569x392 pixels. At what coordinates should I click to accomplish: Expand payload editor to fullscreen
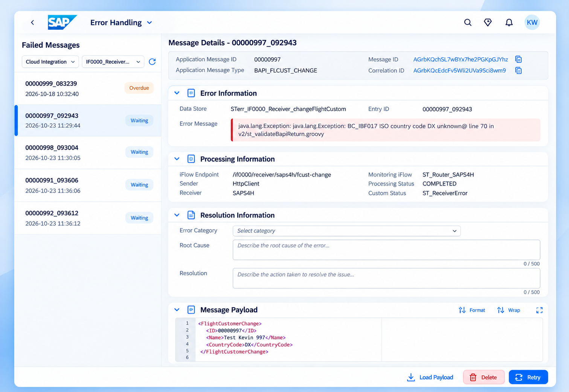point(539,310)
